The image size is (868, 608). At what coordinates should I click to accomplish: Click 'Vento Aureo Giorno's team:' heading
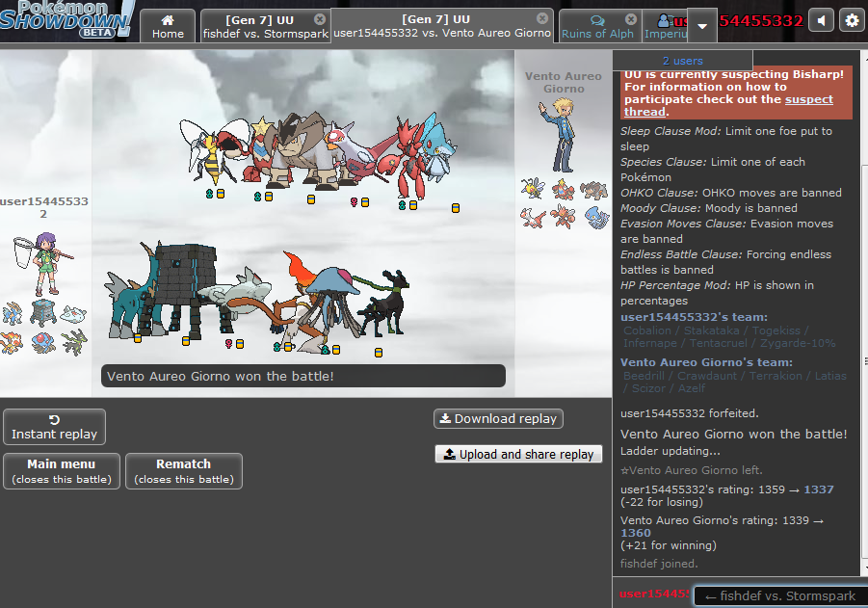point(706,362)
